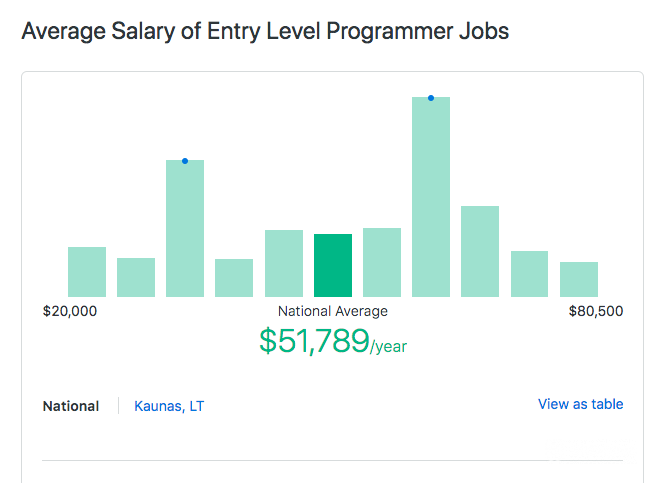
Task: Click the third bar with blue dot
Action: click(x=185, y=229)
